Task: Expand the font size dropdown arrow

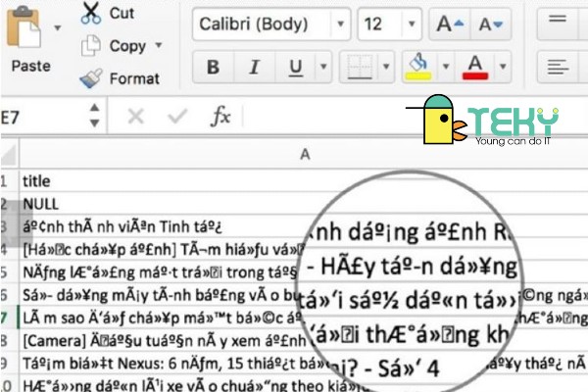Action: tap(412, 24)
